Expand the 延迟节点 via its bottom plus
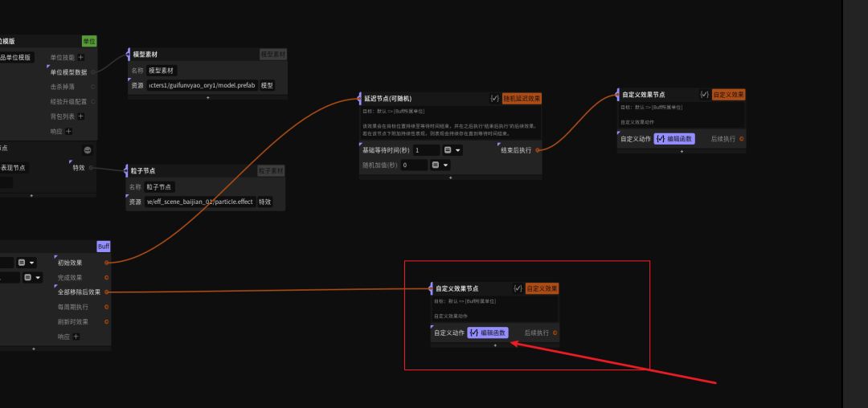This screenshot has width=868, height=408. pos(451,177)
